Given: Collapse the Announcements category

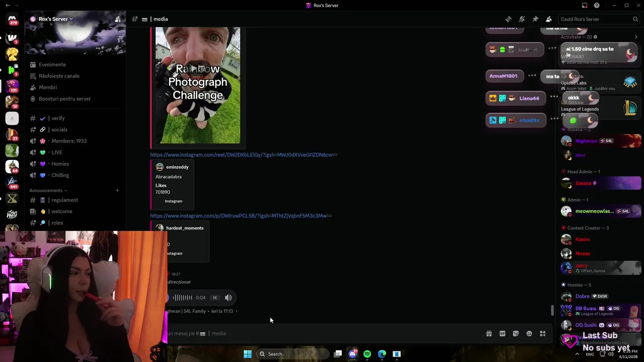Looking at the screenshot, I should point(48,191).
